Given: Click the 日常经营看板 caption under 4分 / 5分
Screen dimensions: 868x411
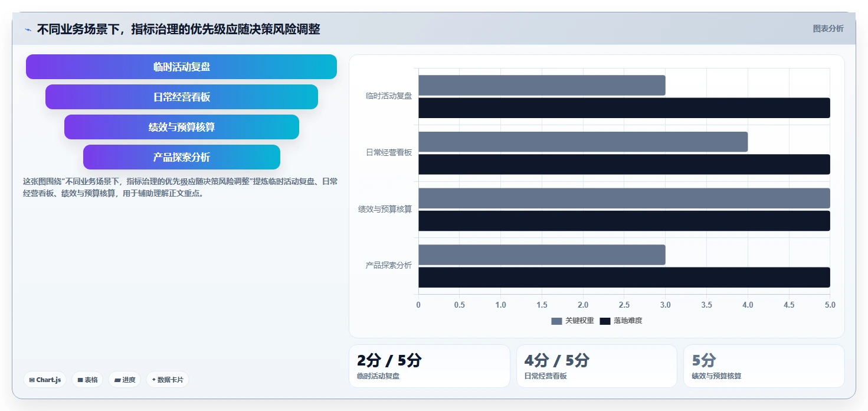Looking at the screenshot, I should (x=546, y=376).
